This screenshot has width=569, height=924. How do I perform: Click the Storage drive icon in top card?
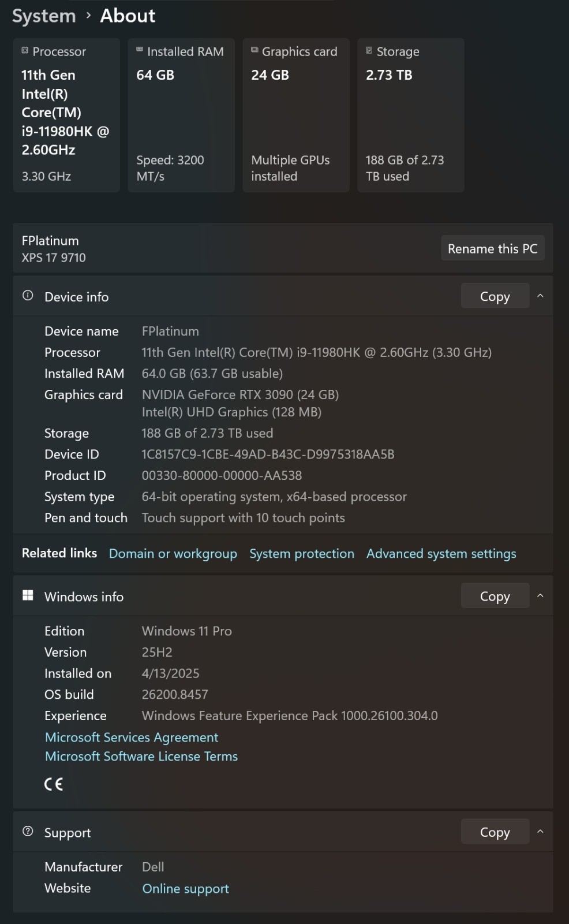369,51
